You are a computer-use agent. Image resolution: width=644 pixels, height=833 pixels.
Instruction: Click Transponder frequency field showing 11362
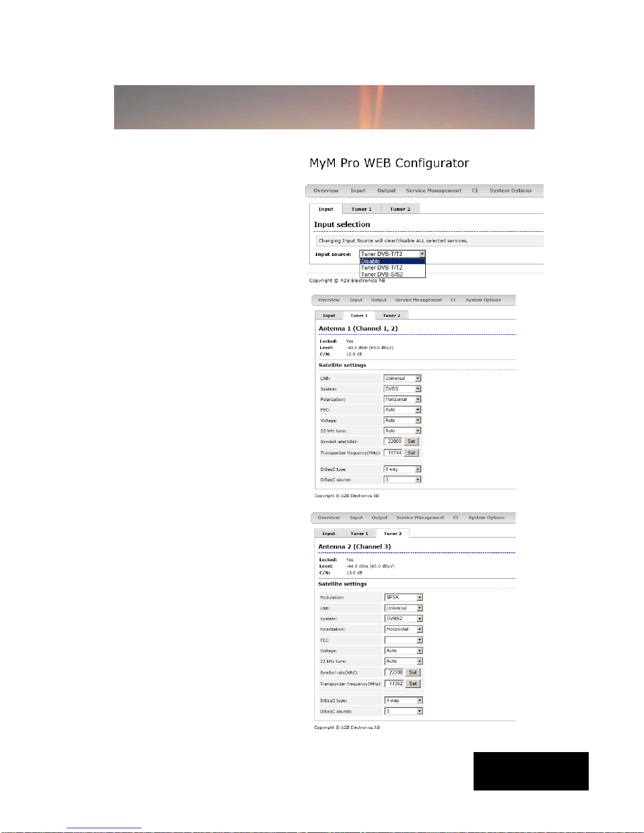394,684
